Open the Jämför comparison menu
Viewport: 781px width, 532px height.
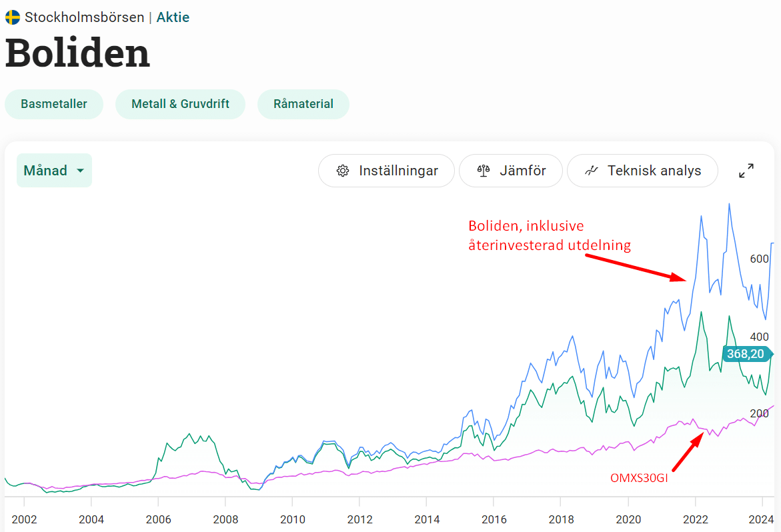click(511, 171)
